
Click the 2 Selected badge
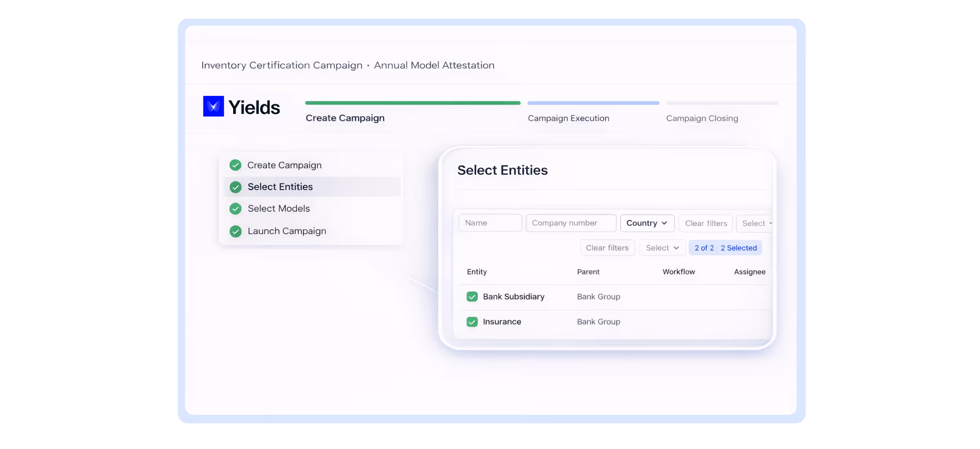738,248
